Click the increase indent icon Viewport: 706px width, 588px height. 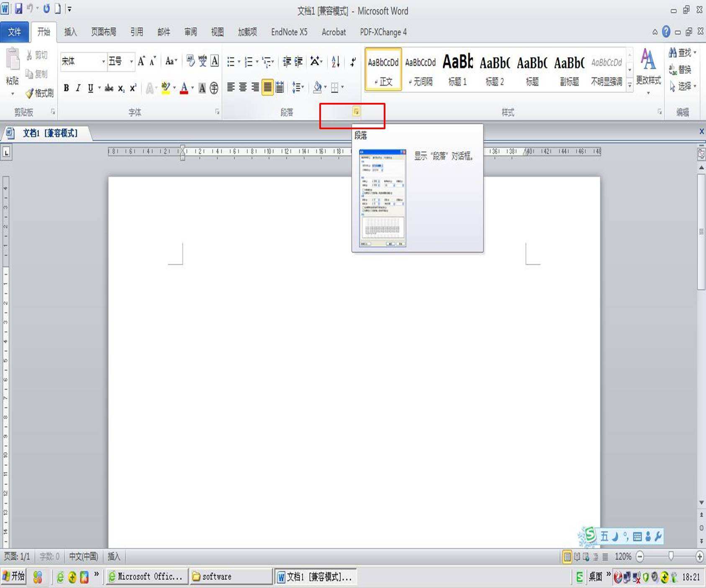pos(298,62)
